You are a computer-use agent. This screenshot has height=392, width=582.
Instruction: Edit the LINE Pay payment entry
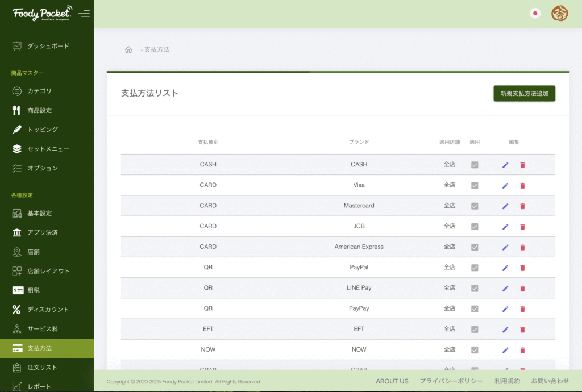pyautogui.click(x=505, y=288)
